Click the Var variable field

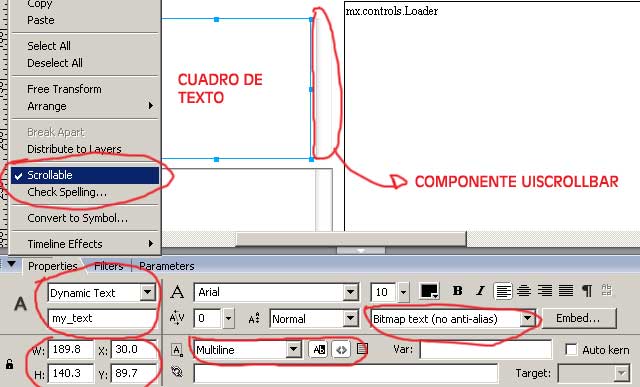click(486, 350)
